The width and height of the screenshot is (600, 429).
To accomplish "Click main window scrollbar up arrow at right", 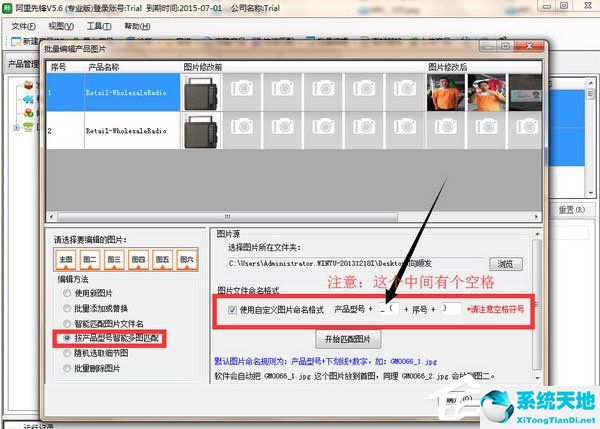I will click(590, 83).
